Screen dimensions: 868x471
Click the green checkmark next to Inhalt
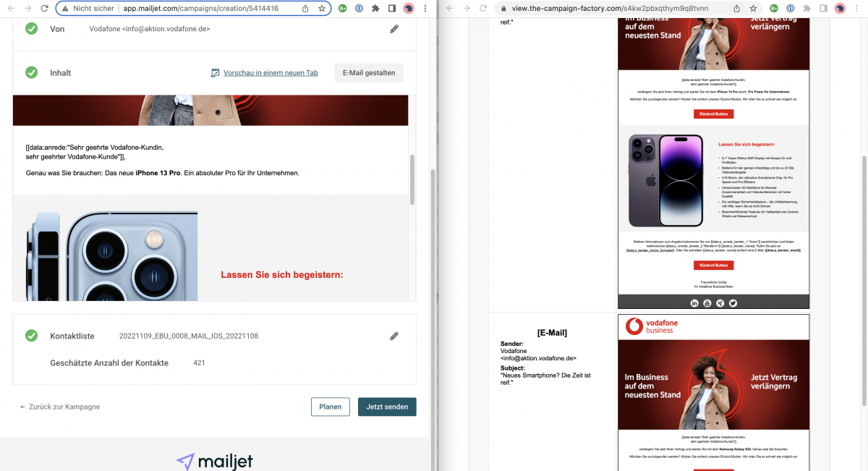click(31, 72)
